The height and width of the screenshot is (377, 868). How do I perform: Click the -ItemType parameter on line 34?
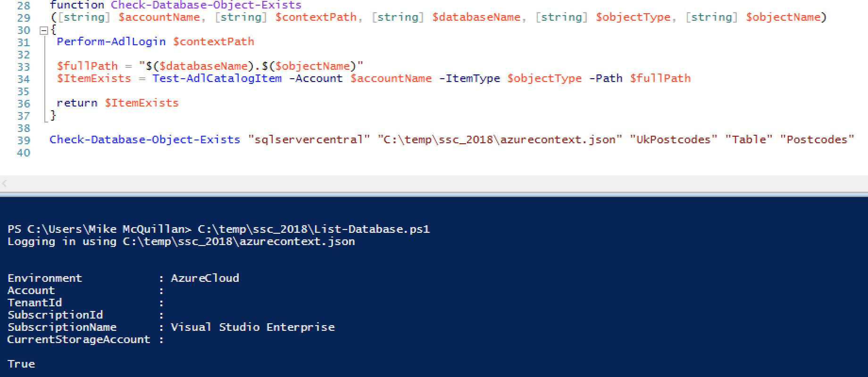[469, 78]
